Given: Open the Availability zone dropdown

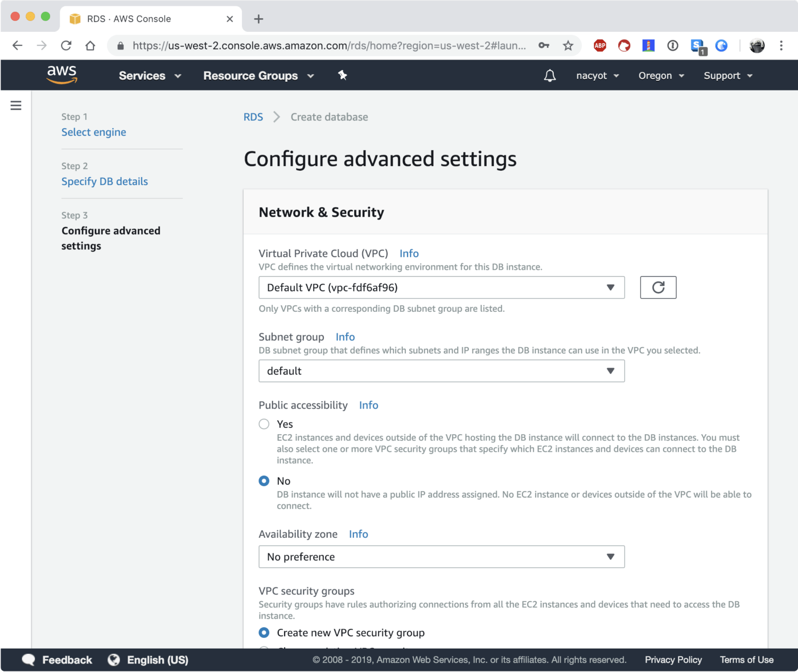Looking at the screenshot, I should [x=442, y=557].
